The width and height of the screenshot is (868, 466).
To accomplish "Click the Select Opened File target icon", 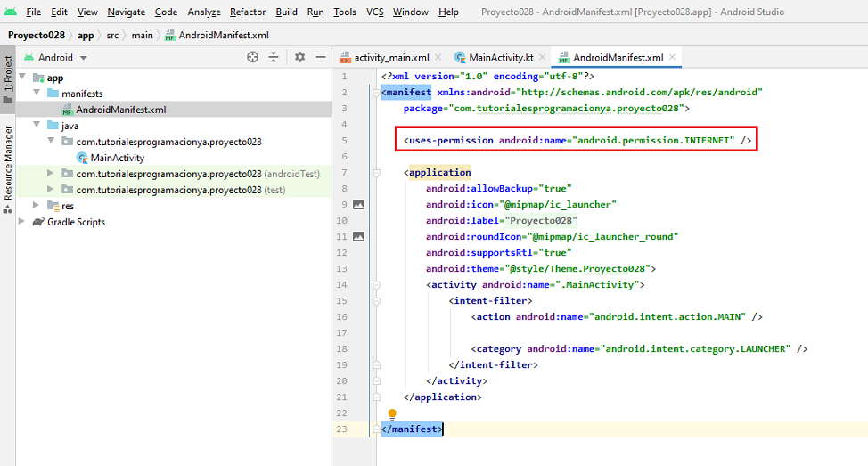I will [252, 57].
